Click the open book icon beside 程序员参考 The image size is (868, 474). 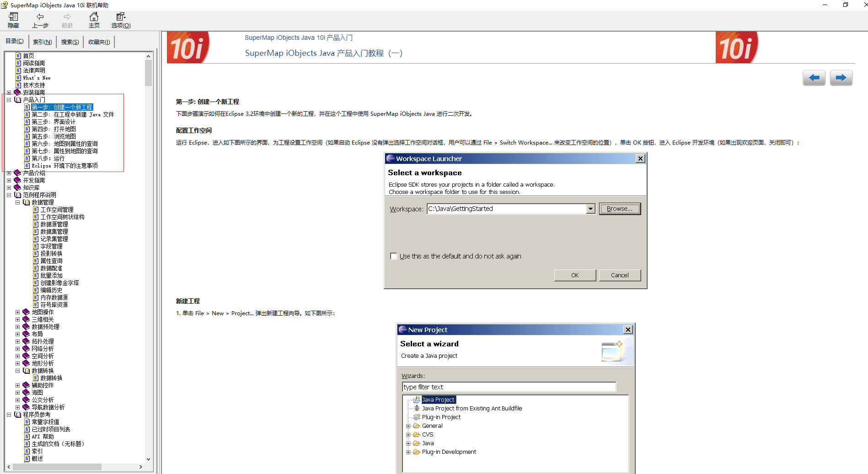click(17, 415)
